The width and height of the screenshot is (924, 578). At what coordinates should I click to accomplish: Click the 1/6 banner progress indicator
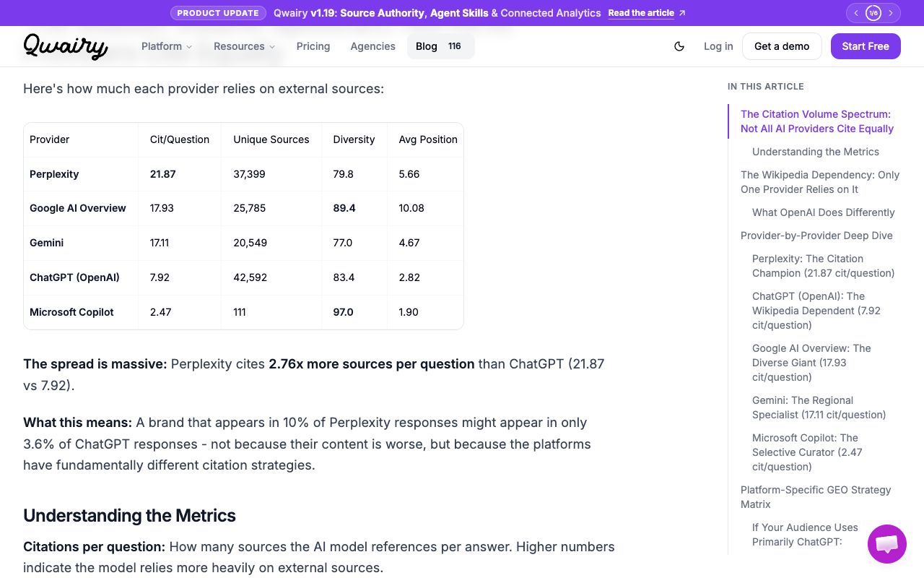(873, 13)
